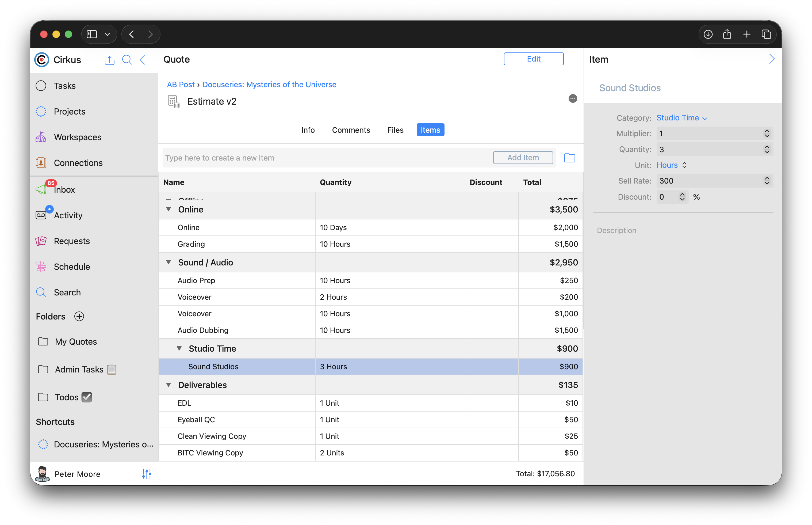Collapse the Sound / Audio group
Viewport: 812px width, 525px height.
click(168, 262)
